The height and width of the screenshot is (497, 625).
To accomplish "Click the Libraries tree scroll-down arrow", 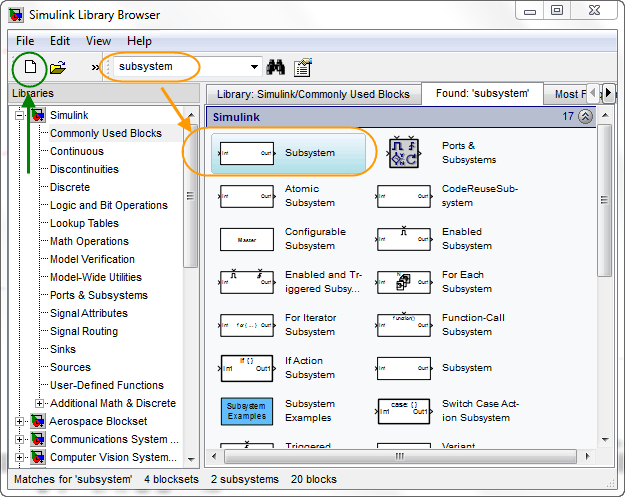I will point(191,459).
